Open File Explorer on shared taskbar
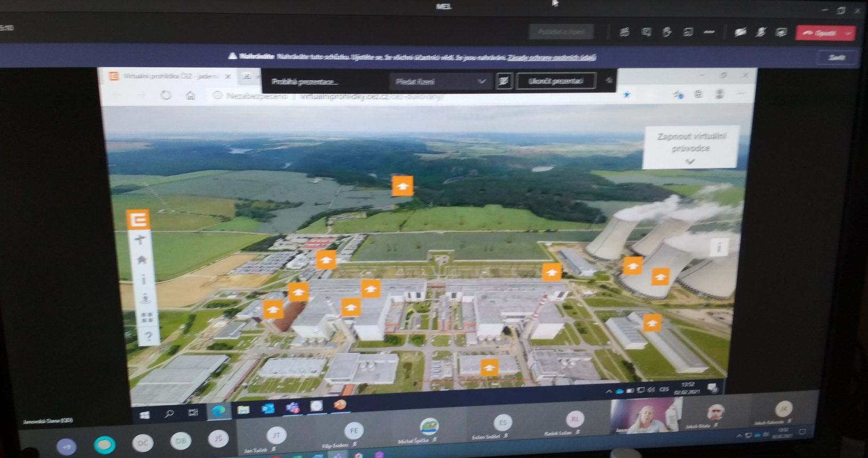This screenshot has width=868, height=458. [243, 410]
